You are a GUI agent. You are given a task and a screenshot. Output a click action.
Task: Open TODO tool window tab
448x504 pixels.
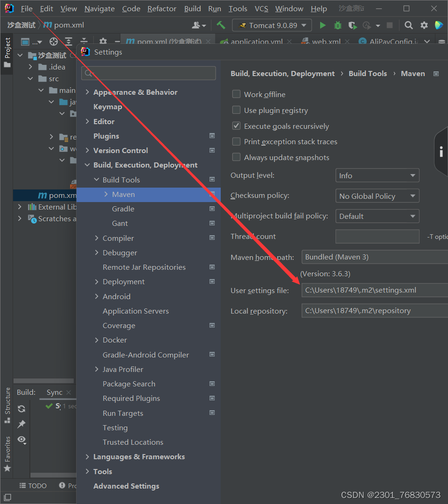(33, 486)
